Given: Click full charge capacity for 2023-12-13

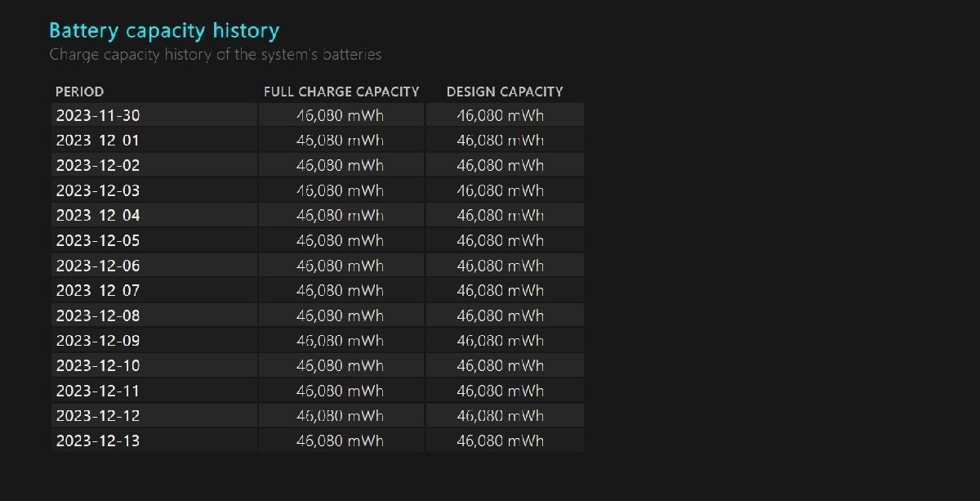Looking at the screenshot, I should tap(340, 441).
